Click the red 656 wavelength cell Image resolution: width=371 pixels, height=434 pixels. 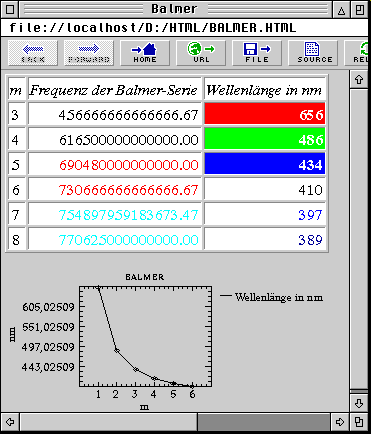[265, 114]
